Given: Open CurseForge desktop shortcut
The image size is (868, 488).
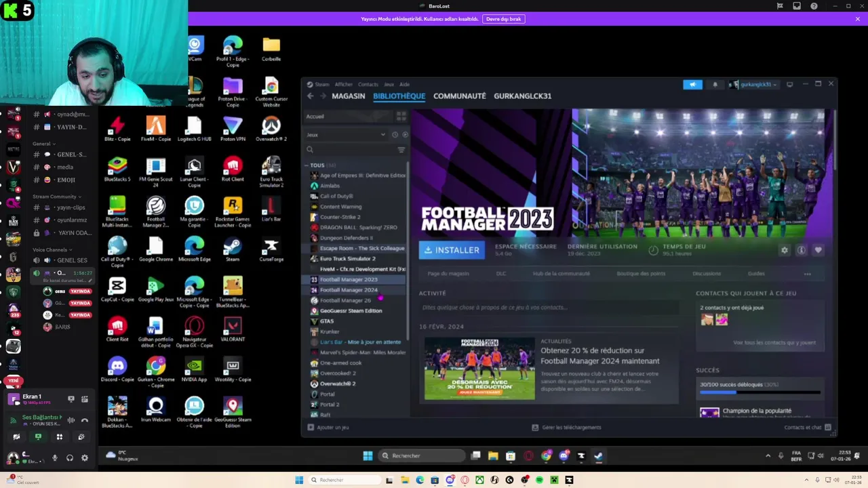Looking at the screenshot, I should pyautogui.click(x=271, y=249).
